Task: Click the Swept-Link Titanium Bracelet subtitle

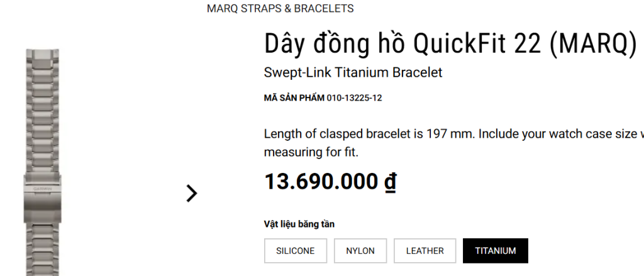Action: pos(353,72)
